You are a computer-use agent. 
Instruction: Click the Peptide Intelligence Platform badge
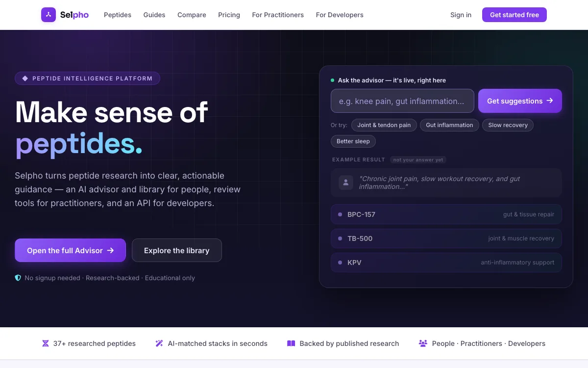click(x=87, y=79)
